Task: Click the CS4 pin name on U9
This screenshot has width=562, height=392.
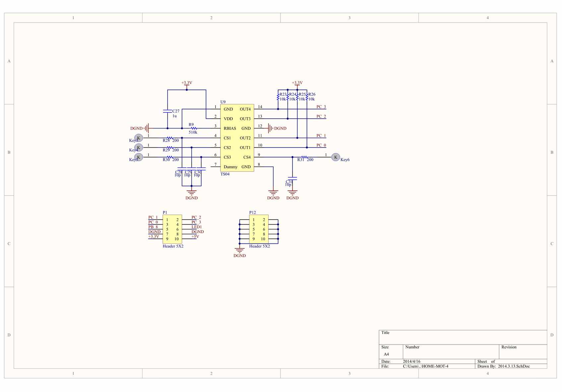Action: coord(247,157)
